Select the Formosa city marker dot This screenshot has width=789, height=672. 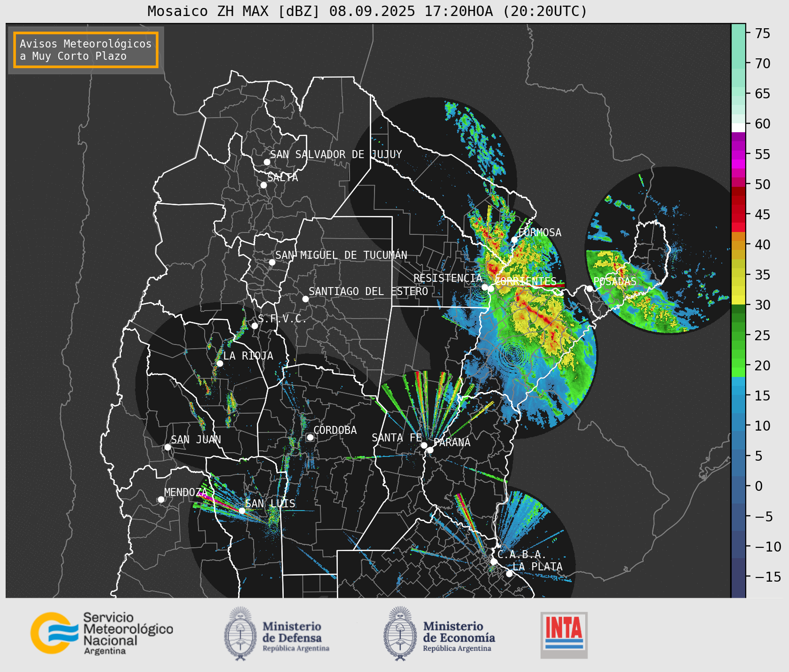[x=515, y=240]
